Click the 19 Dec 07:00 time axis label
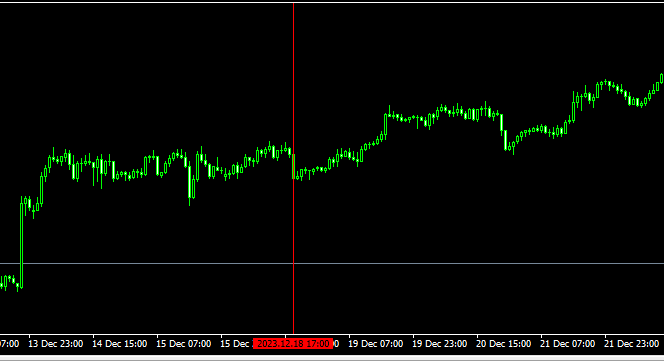The image size is (664, 361). coord(375,344)
